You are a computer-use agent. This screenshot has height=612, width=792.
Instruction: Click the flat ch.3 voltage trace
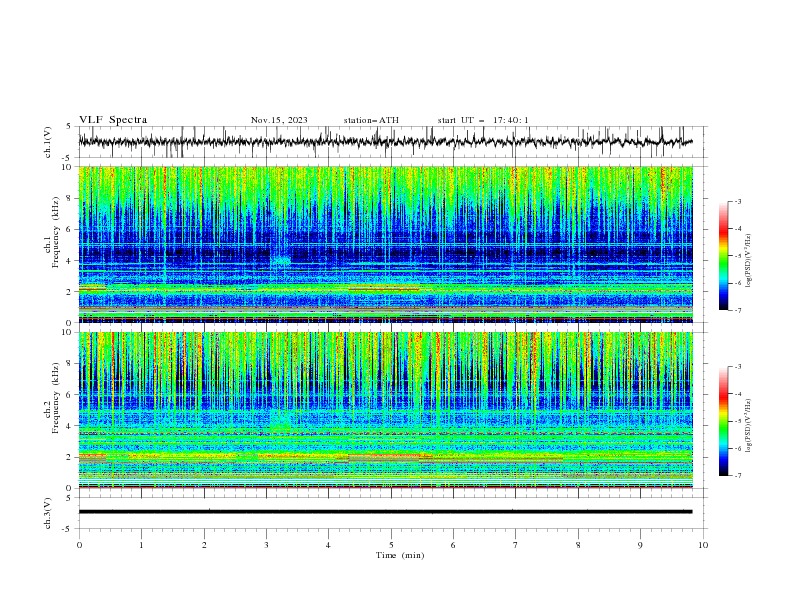[x=385, y=512]
